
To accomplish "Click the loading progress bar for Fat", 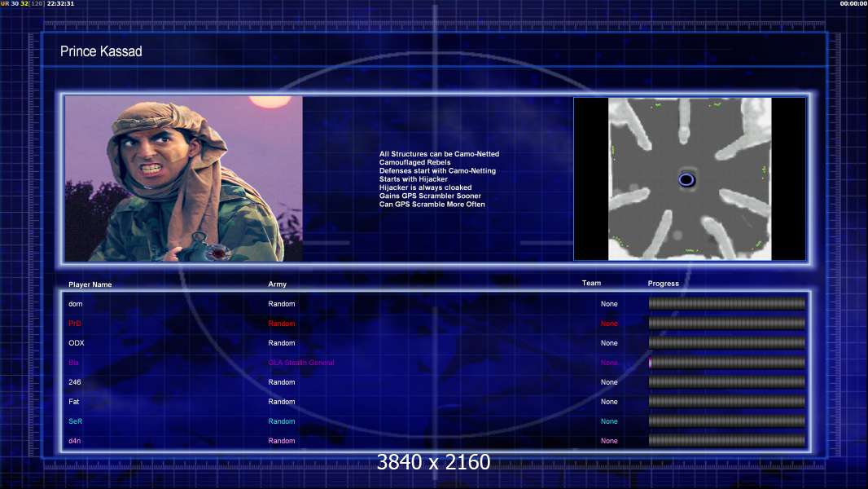I will pyautogui.click(x=727, y=401).
